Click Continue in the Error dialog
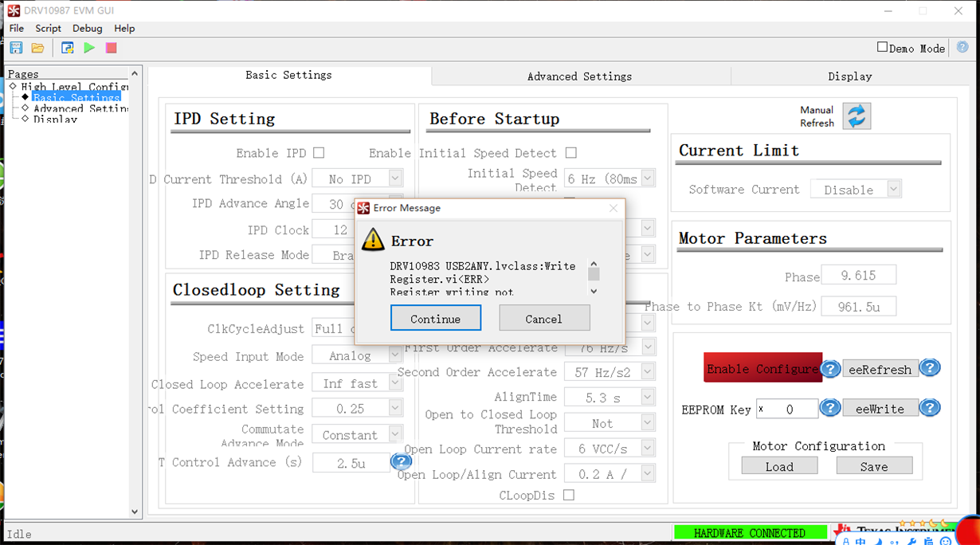The height and width of the screenshot is (545, 980). pyautogui.click(x=436, y=318)
